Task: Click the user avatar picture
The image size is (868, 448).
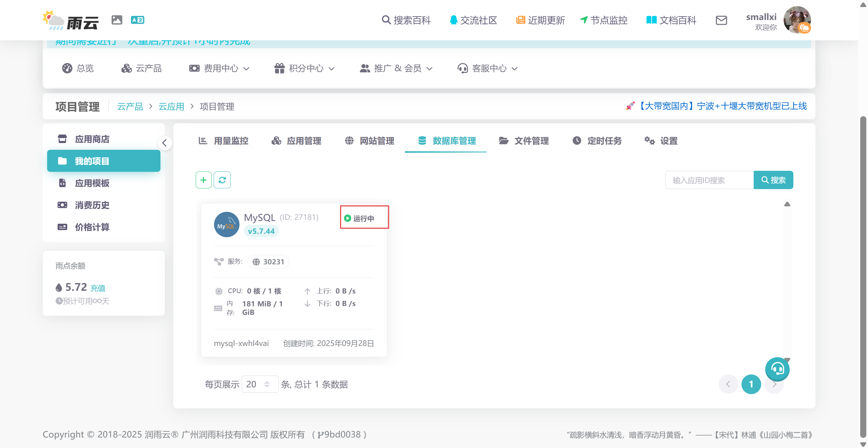Action: 797,20
